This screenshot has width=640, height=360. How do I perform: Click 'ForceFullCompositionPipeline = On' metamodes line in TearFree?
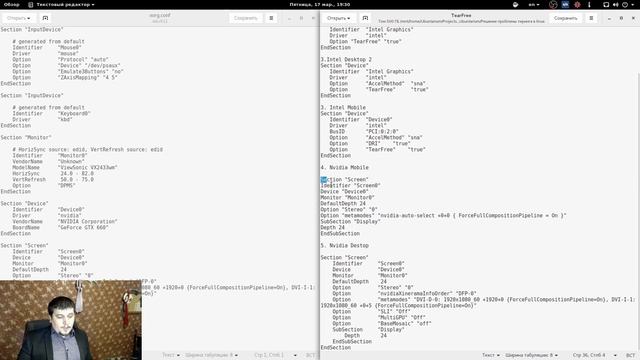(x=443, y=216)
